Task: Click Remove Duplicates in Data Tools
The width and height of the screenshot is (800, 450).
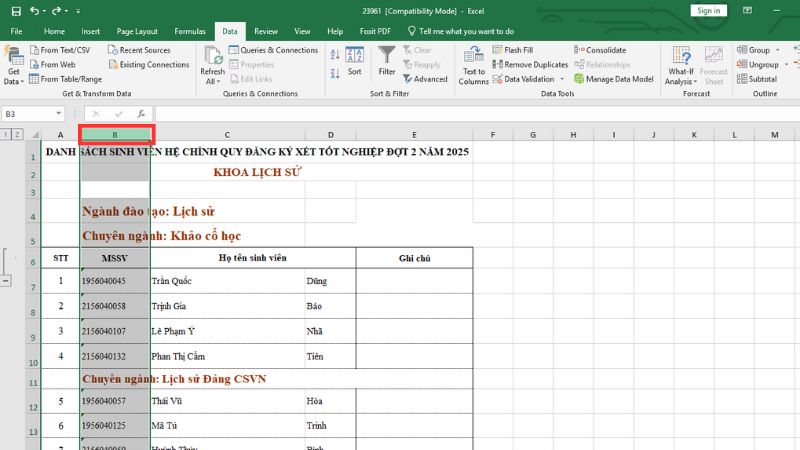Action: pyautogui.click(x=530, y=64)
